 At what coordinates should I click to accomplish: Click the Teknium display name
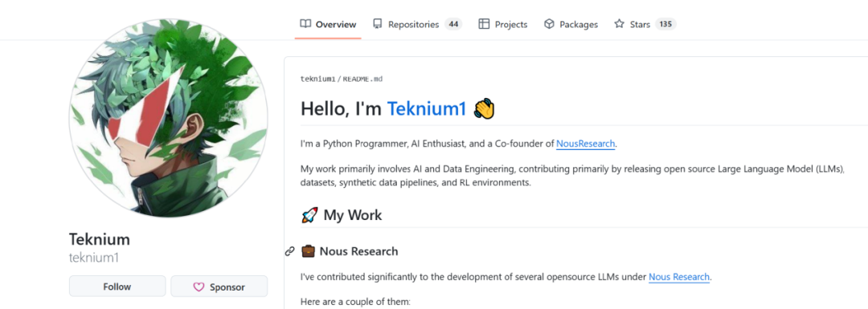click(x=100, y=240)
